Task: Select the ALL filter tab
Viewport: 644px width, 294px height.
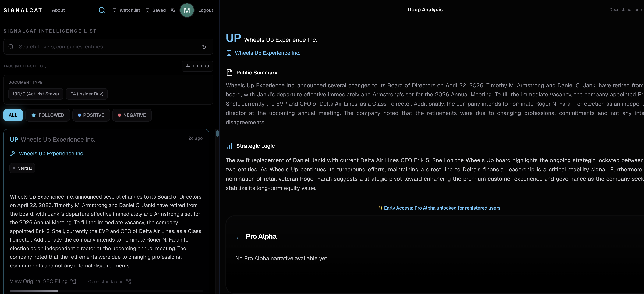Action: pos(13,115)
